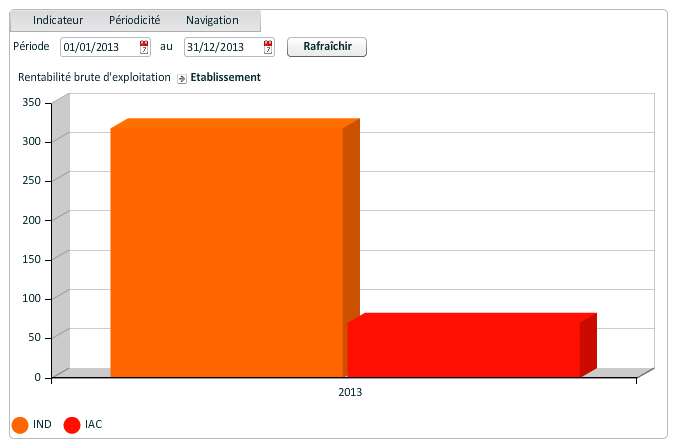
Task: Click the Etablissement breadcrumb link
Action: tap(225, 77)
